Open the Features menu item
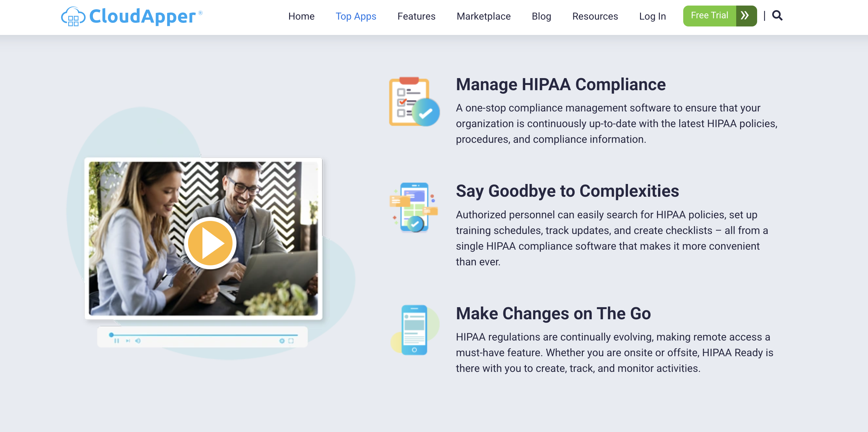This screenshot has height=432, width=868. [x=416, y=16]
